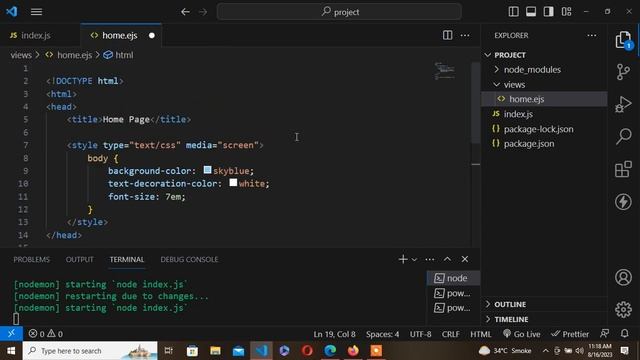Go back with the left arrow

185,12
